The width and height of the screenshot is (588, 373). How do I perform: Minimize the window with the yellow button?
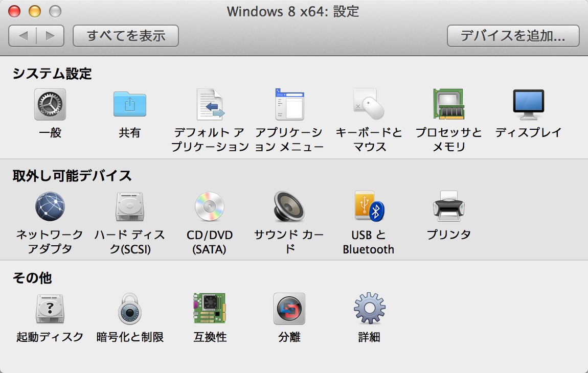click(35, 11)
